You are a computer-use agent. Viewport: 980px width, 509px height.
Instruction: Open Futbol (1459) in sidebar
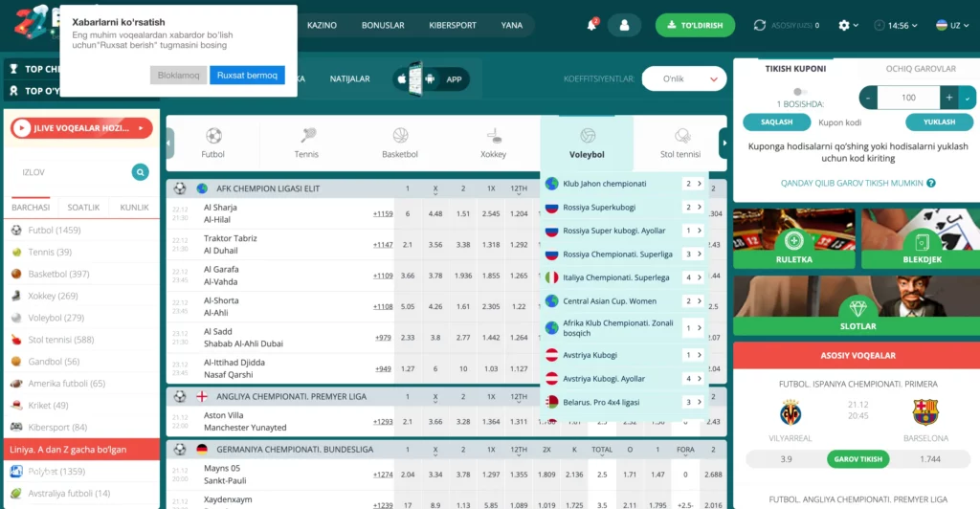coord(81,231)
